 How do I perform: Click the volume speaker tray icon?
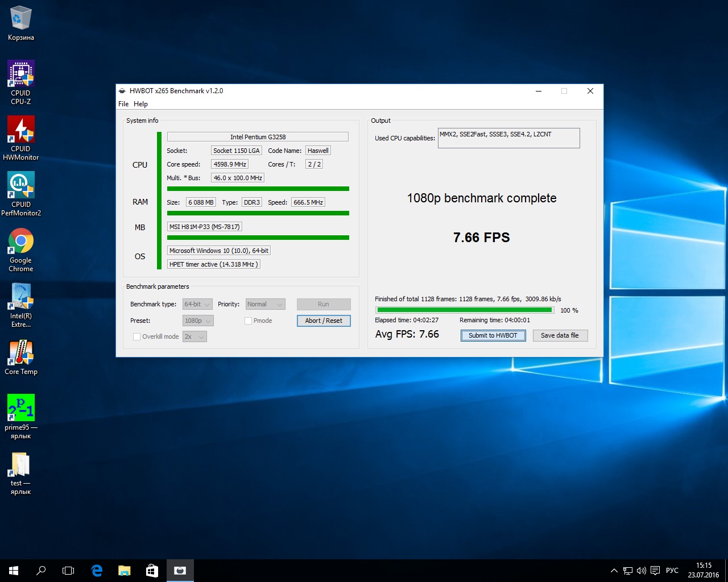(642, 571)
